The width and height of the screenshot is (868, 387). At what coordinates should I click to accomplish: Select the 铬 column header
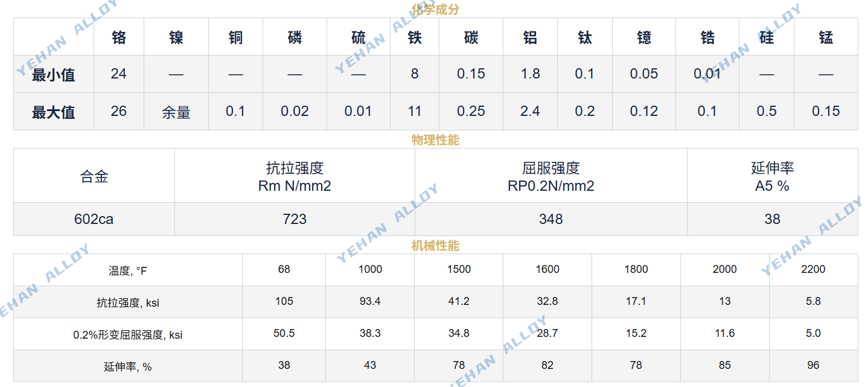tap(119, 37)
